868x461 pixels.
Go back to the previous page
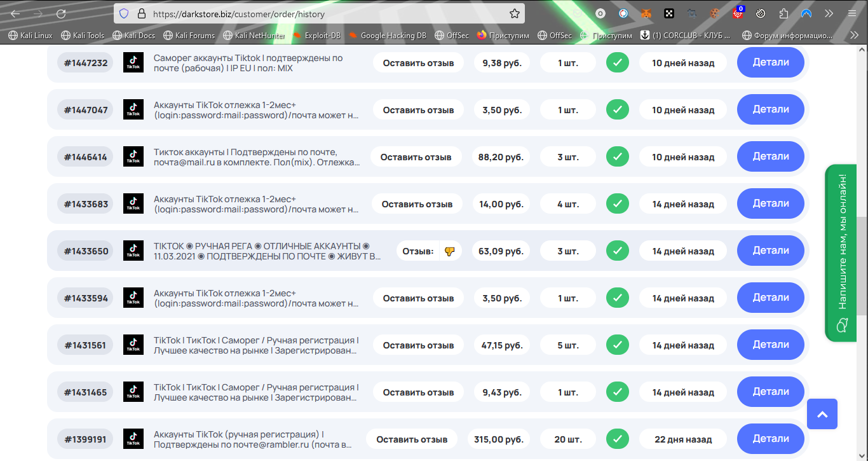pos(15,13)
